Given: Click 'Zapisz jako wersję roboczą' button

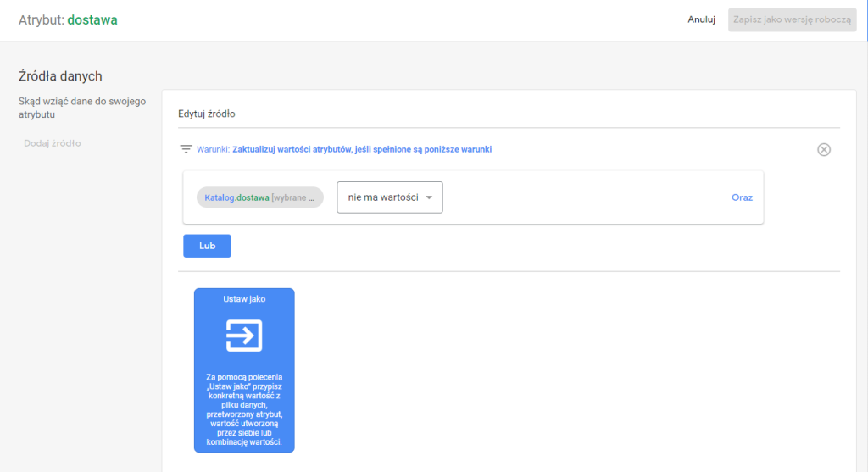Looking at the screenshot, I should (792, 19).
